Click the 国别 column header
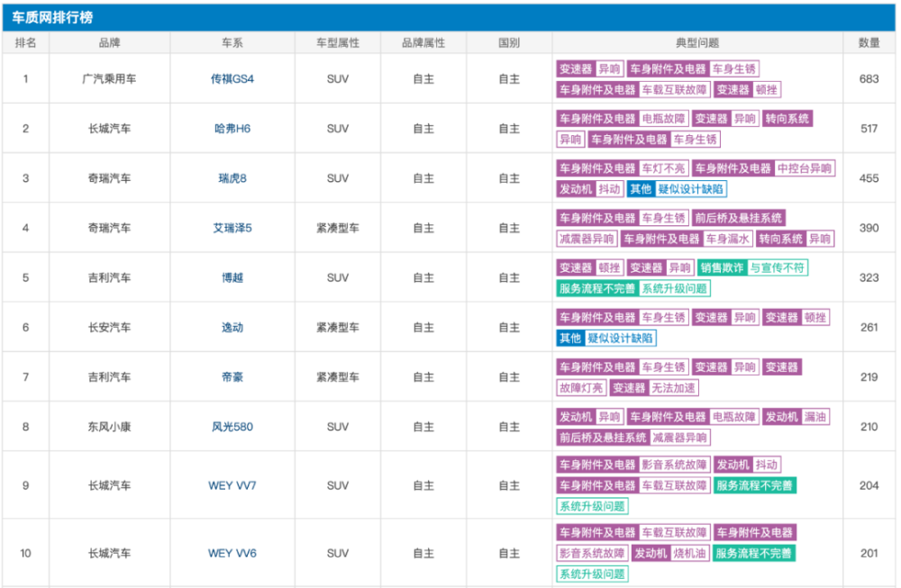The image size is (901, 588). [509, 42]
